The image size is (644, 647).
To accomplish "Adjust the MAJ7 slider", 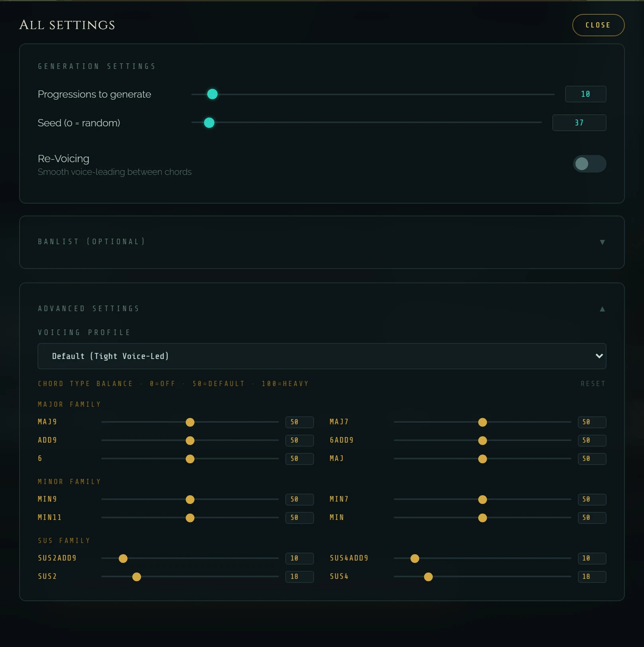I will click(483, 422).
